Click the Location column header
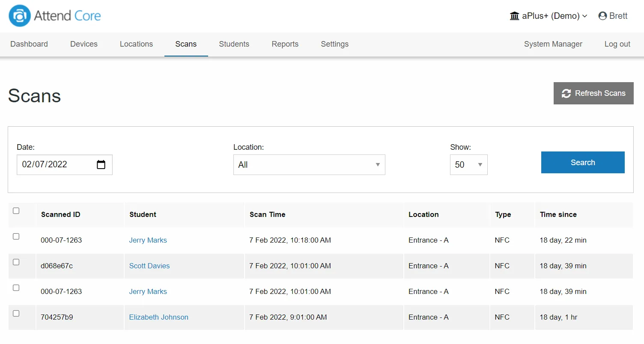Viewport: 644px width, 344px height. click(423, 214)
